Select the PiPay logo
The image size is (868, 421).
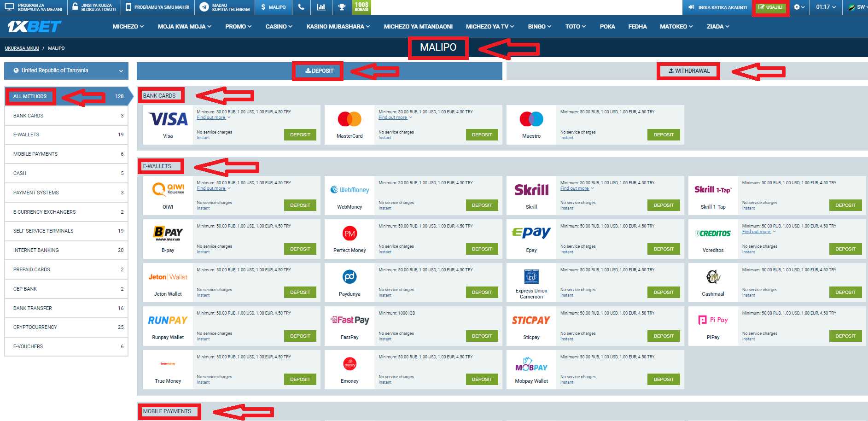tap(713, 320)
